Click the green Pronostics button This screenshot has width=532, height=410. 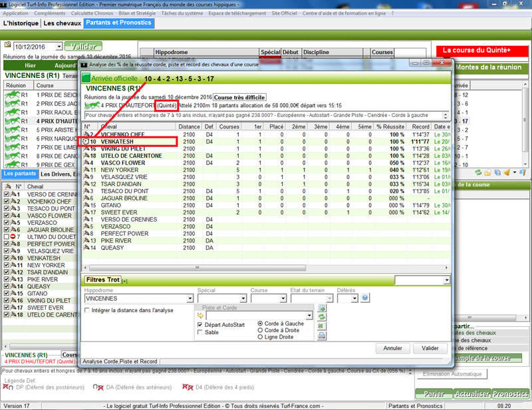(511, 393)
